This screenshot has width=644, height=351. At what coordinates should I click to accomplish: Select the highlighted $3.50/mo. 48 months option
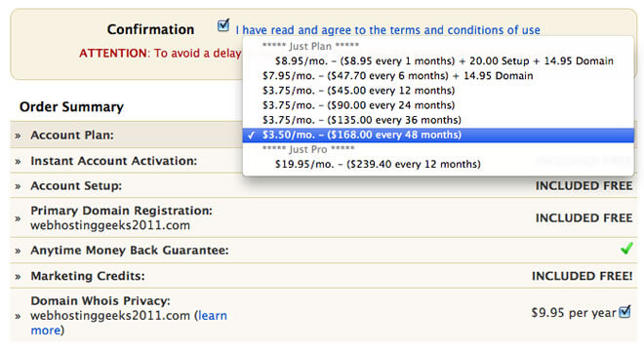438,135
